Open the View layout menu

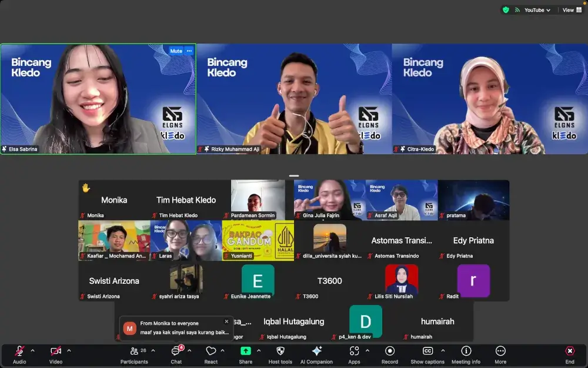click(x=572, y=10)
